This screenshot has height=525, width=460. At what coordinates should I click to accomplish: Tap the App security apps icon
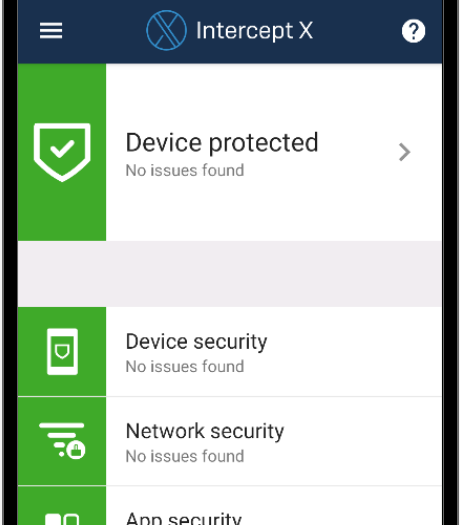click(62, 519)
